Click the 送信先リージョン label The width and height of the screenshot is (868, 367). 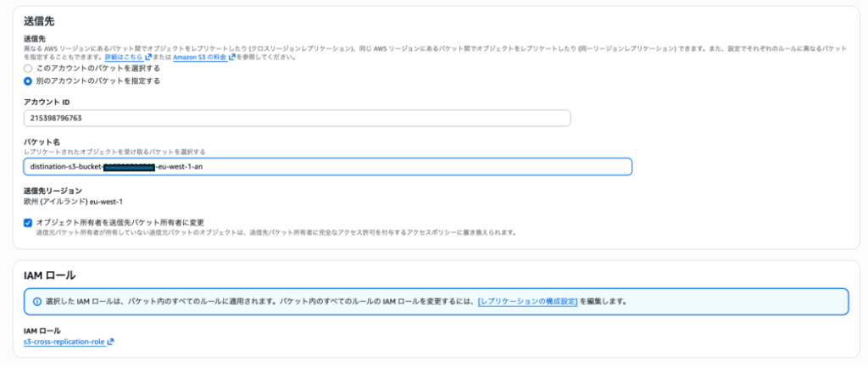(x=53, y=191)
